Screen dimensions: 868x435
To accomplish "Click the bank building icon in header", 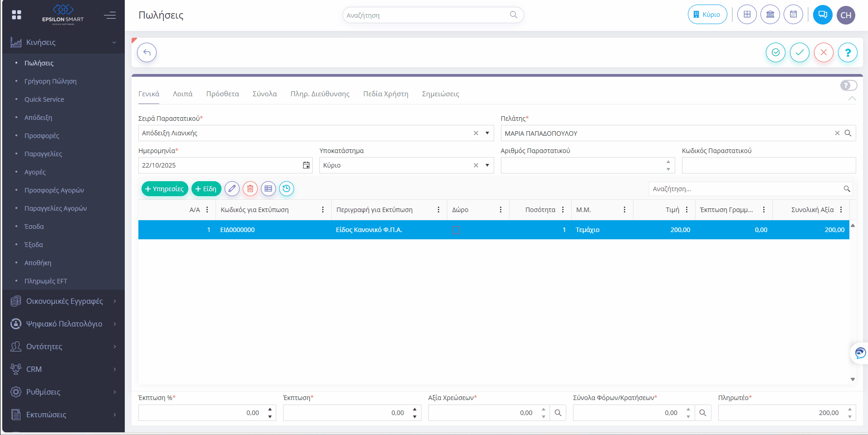I will tap(770, 15).
